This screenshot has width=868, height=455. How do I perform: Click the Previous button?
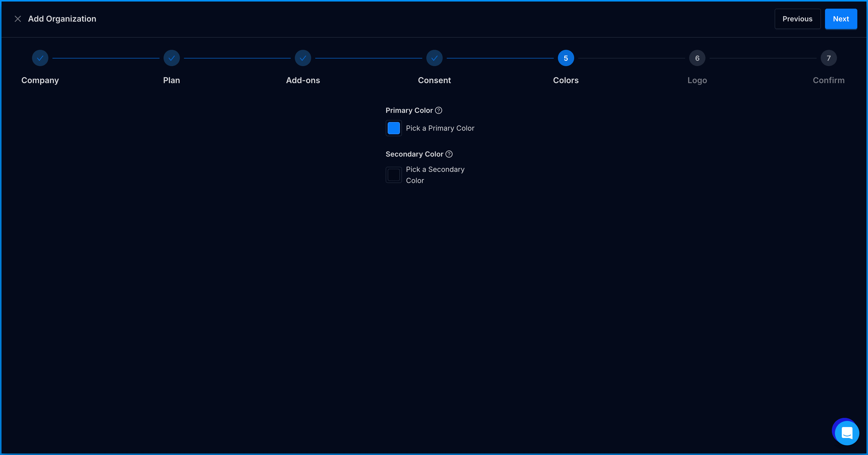tap(797, 19)
